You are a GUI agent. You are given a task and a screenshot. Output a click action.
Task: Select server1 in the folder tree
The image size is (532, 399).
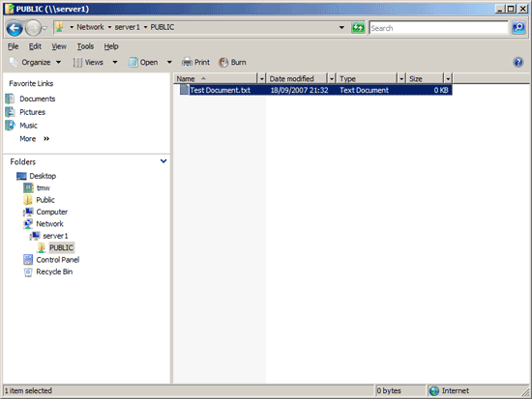click(x=55, y=236)
